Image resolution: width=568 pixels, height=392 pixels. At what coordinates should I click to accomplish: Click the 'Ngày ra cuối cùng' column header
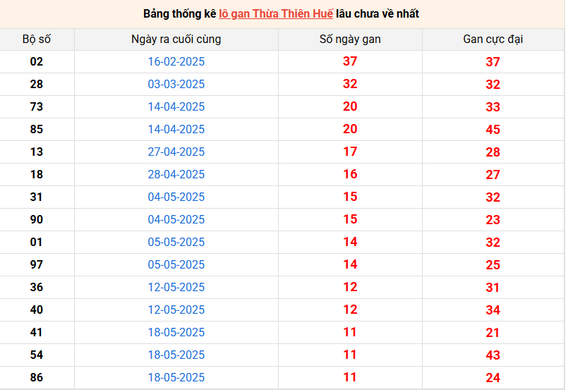click(176, 39)
